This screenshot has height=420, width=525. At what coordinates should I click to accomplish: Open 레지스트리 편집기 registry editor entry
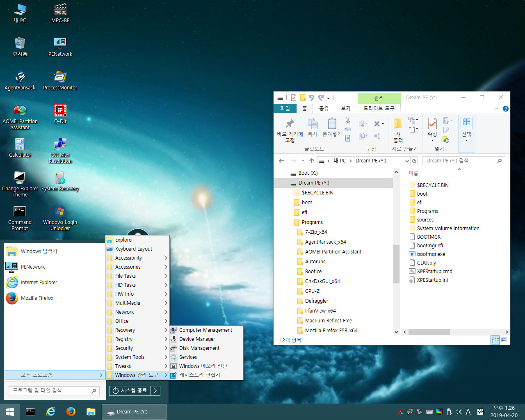206,375
